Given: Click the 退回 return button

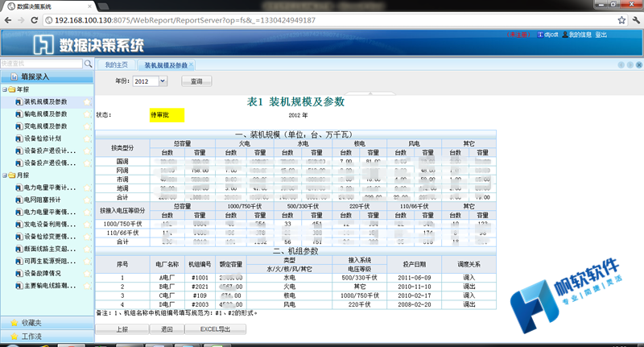Looking at the screenshot, I should tap(167, 329).
